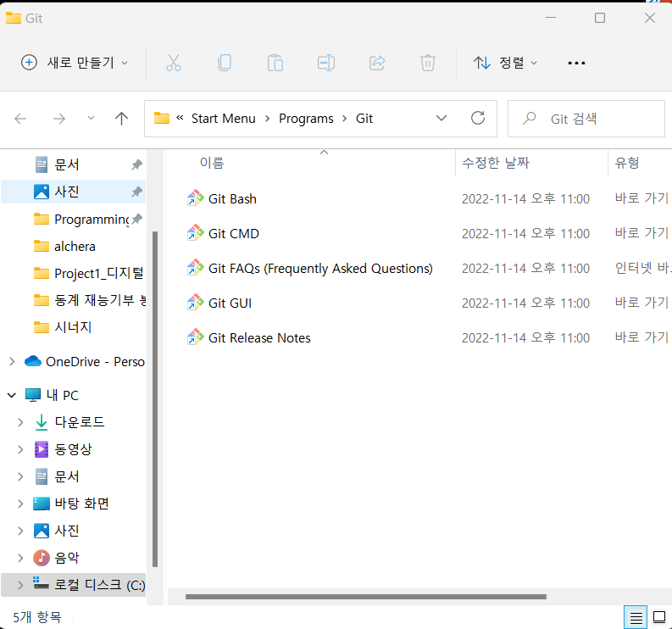This screenshot has width=672, height=629.
Task: Click the Paste clipboard icon
Action: coord(275,63)
